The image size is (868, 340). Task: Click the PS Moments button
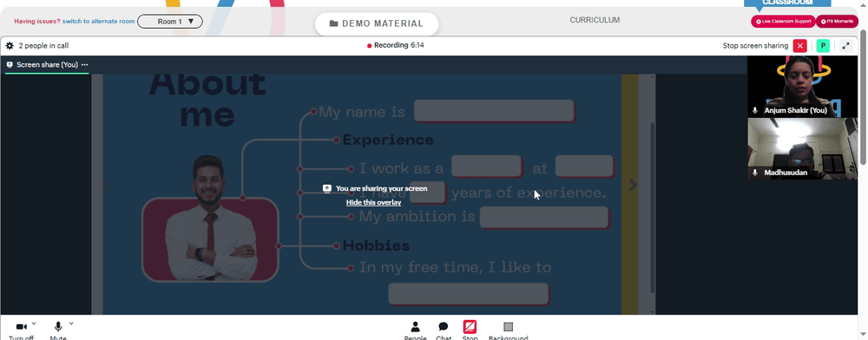point(837,22)
